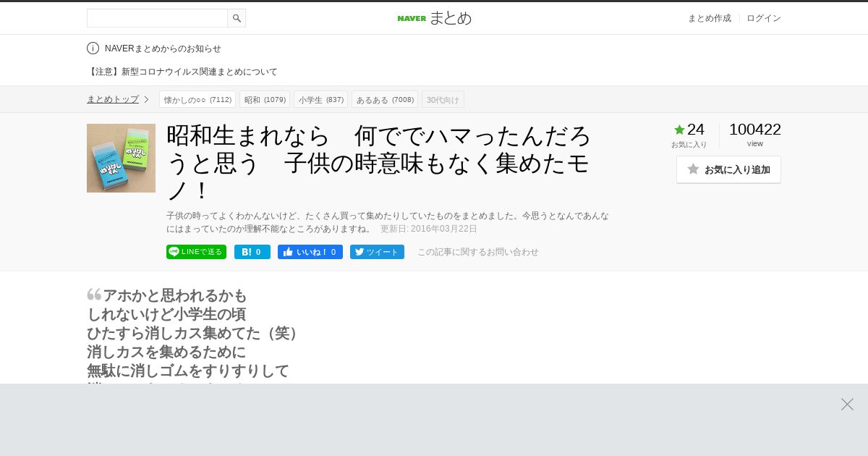Open 新型コロナウイルス関連まとめについて notice
The height and width of the screenshot is (456, 868).
[x=182, y=72]
